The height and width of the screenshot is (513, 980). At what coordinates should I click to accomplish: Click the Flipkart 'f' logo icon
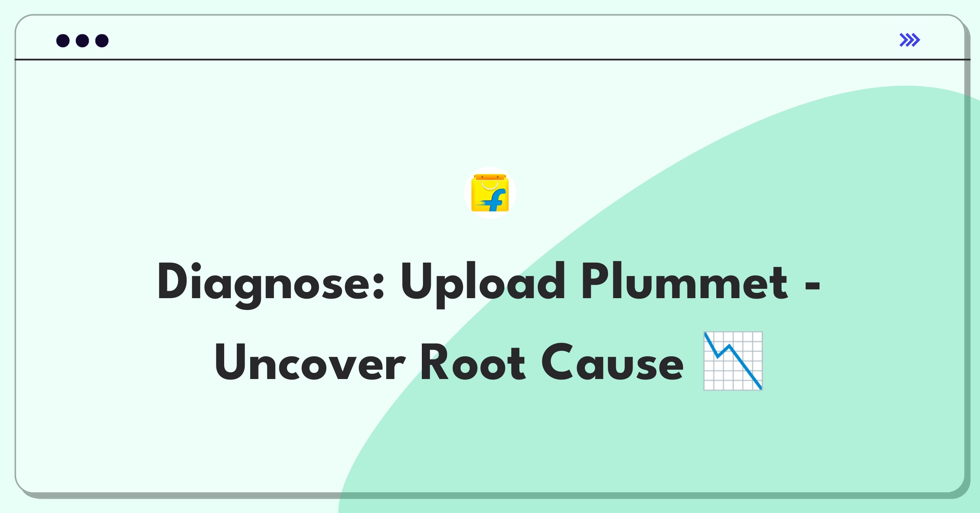coord(491,200)
